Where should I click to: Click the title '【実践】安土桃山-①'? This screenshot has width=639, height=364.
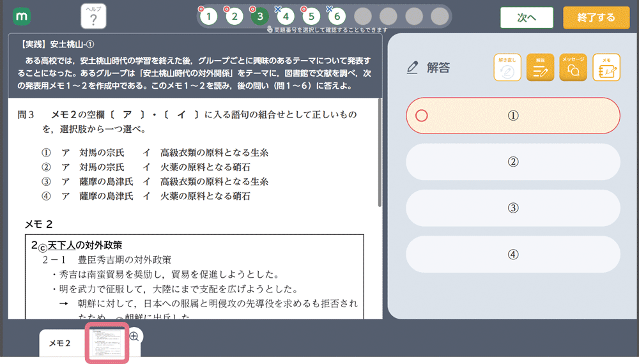[x=56, y=44]
